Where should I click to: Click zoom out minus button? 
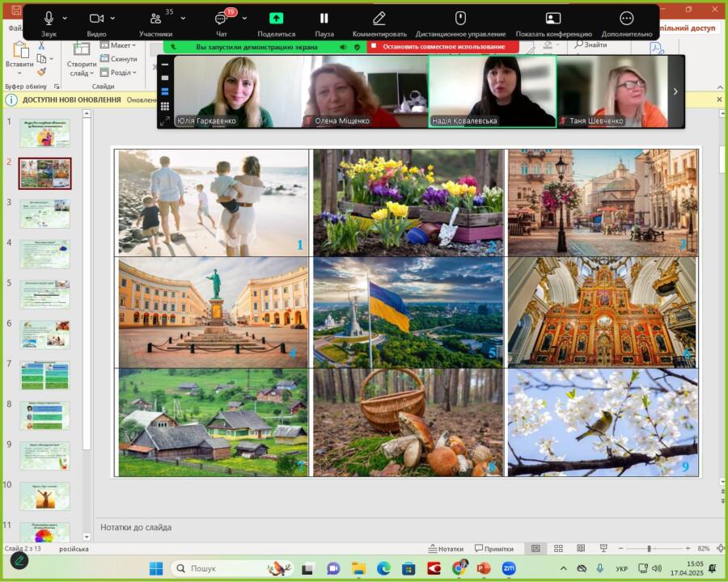(x=620, y=549)
